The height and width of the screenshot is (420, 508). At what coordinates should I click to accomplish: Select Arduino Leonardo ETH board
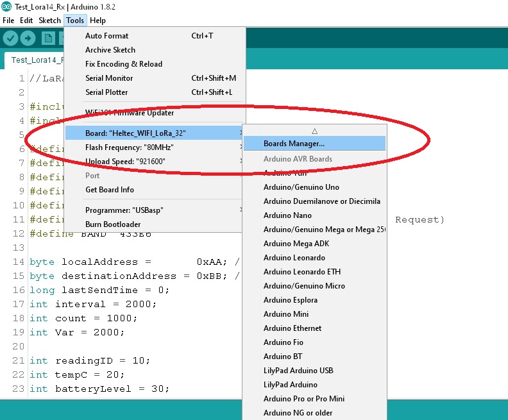coord(314,272)
